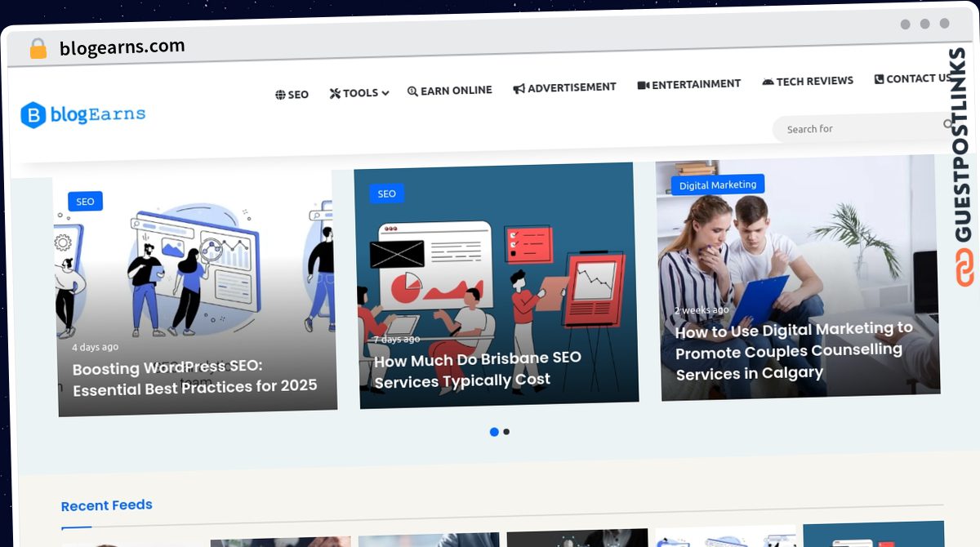This screenshot has width=980, height=547.
Task: Click the '4 days ago' timestamp
Action: (x=95, y=347)
